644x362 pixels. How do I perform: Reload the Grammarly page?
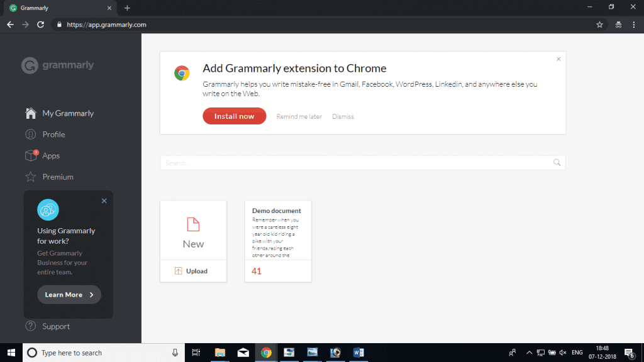point(41,25)
